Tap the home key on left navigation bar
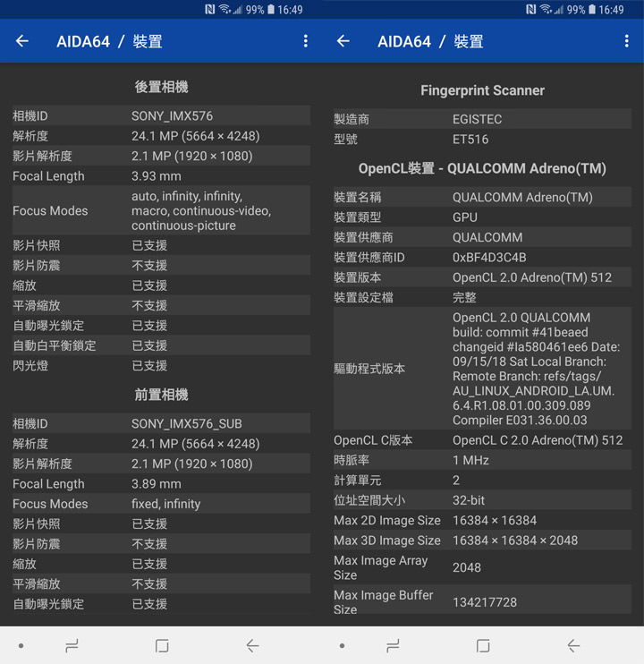The image size is (644, 664). (x=162, y=646)
